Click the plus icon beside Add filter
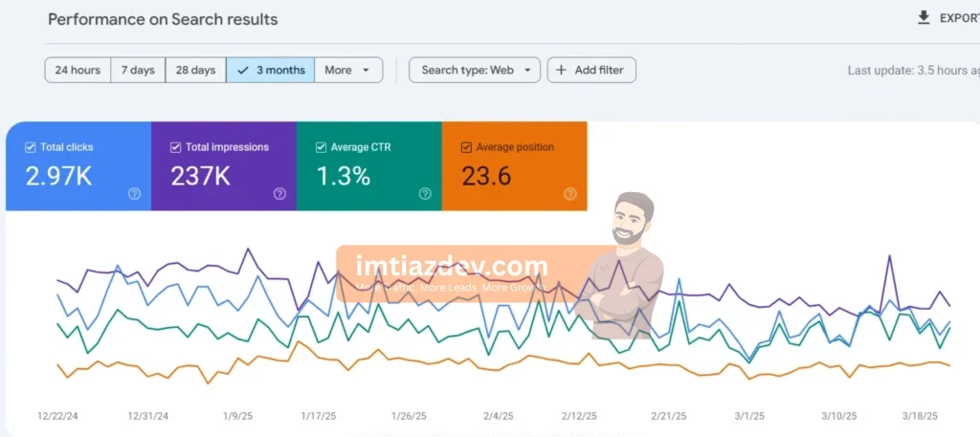Screen dimensions: 980x437 coord(561,70)
